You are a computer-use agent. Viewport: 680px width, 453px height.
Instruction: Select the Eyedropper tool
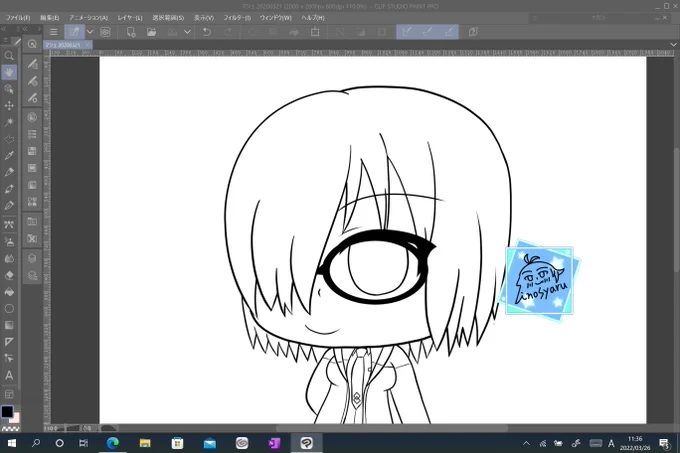[9, 156]
